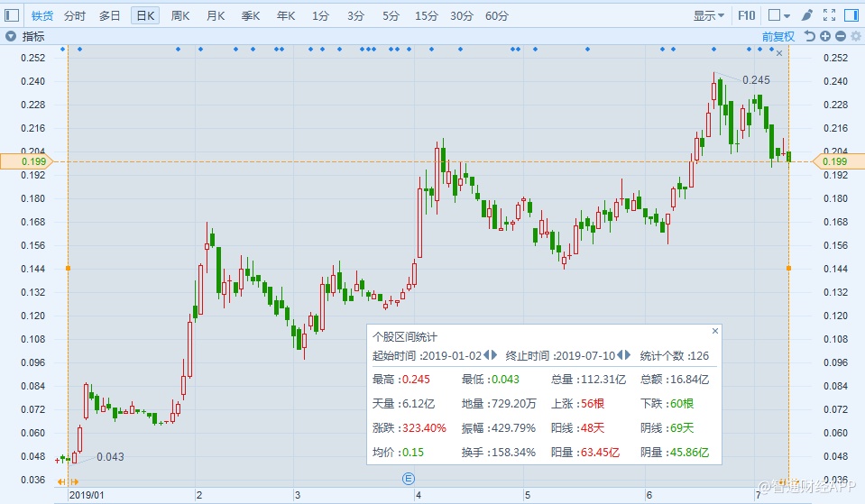This screenshot has height=504, width=865.
Task: Open chart settings gear icon
Action: (x=854, y=36)
